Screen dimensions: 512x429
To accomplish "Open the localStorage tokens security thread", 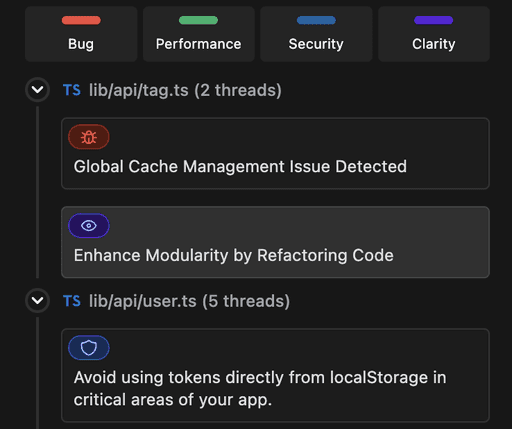I will click(x=275, y=375).
